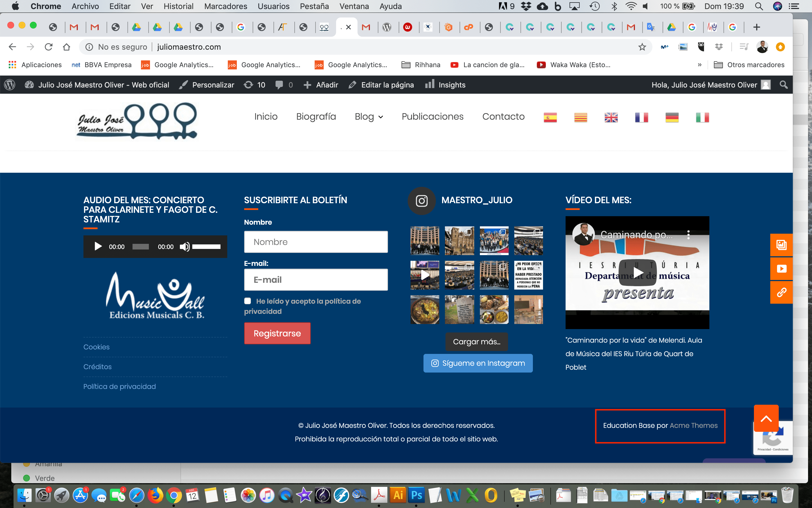Open the paella Instagram thumbnail
The height and width of the screenshot is (508, 812).
tap(424, 309)
